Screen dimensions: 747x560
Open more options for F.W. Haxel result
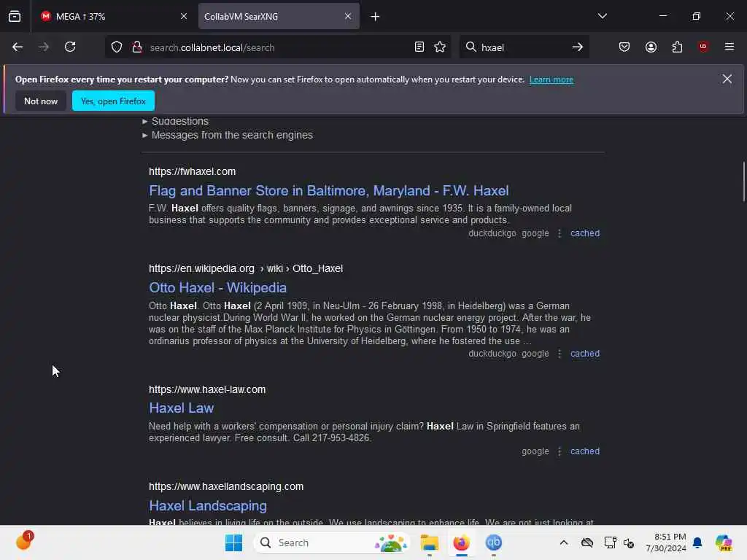(560, 233)
